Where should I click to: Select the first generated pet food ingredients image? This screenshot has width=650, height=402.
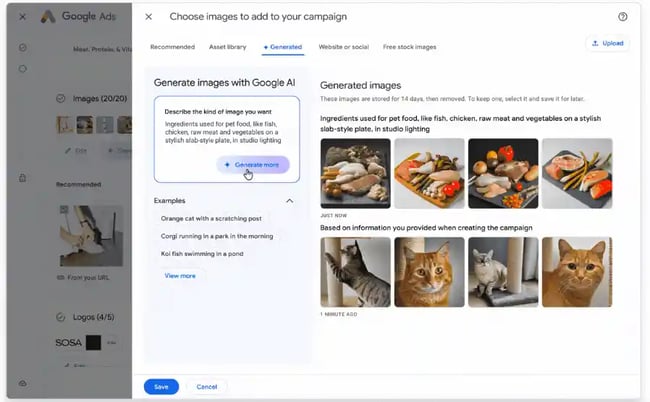pyautogui.click(x=356, y=173)
